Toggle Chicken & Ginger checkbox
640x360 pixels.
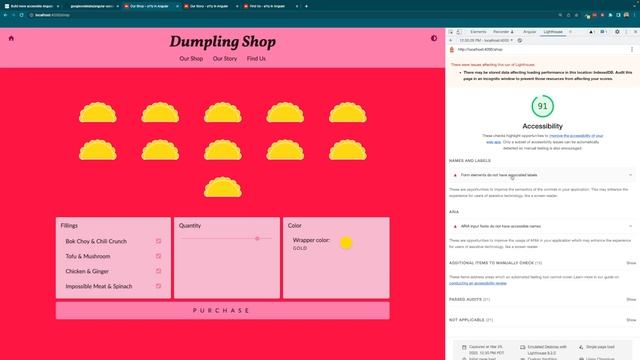click(158, 271)
